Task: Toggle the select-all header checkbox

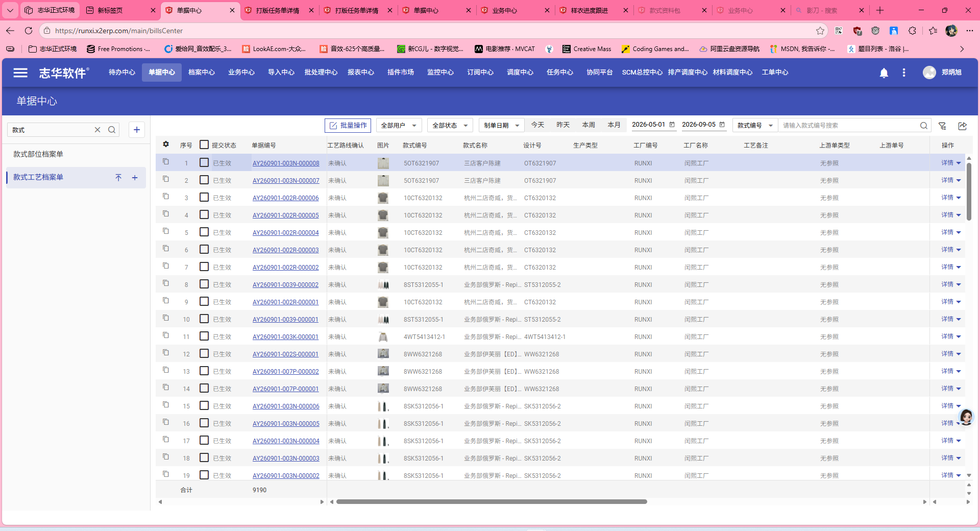Action: tap(204, 145)
